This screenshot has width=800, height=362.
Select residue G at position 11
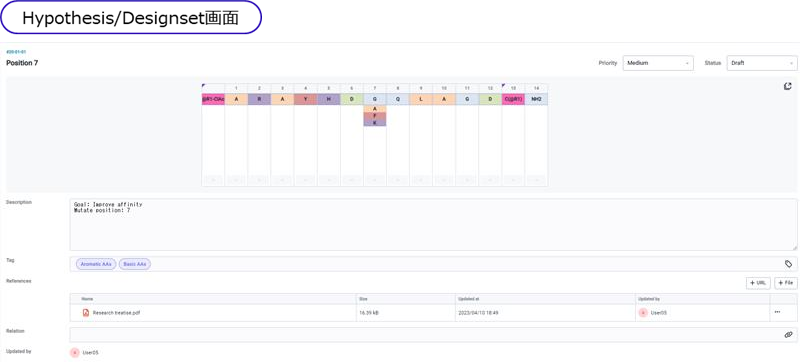tap(467, 99)
